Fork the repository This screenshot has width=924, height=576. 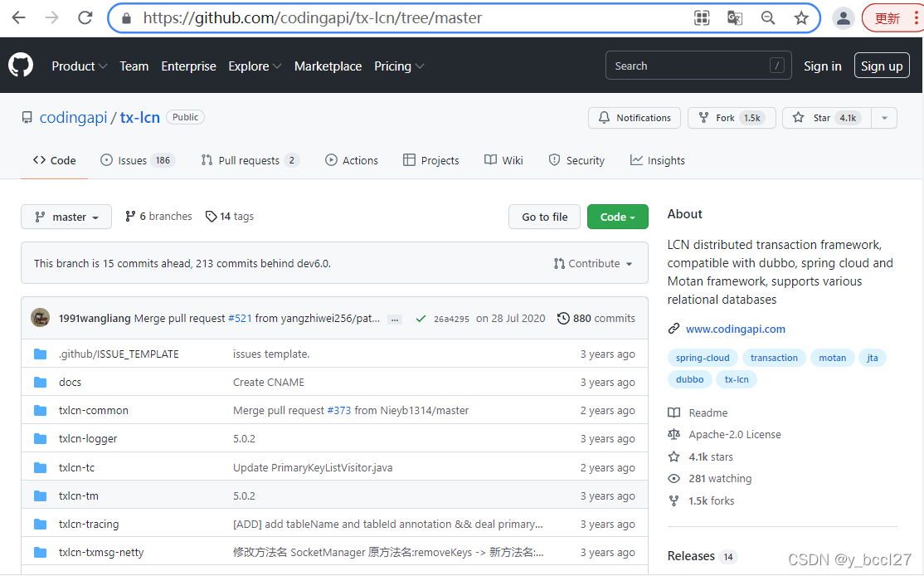coord(732,118)
